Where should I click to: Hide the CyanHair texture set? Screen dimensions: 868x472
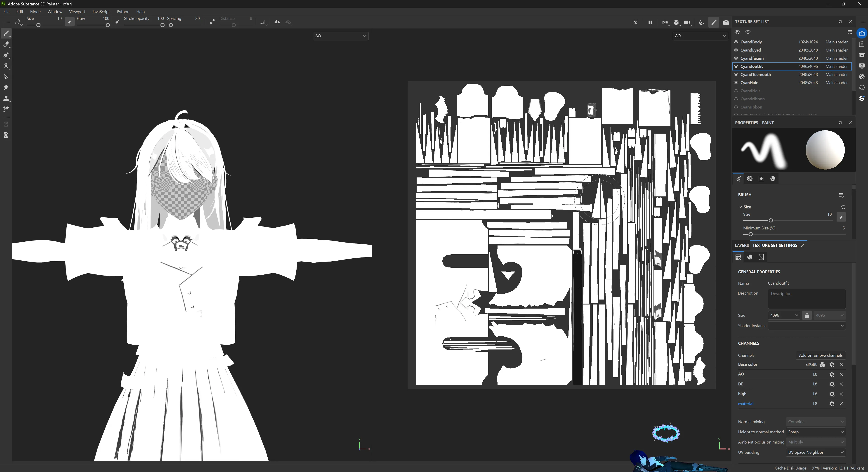(x=736, y=83)
